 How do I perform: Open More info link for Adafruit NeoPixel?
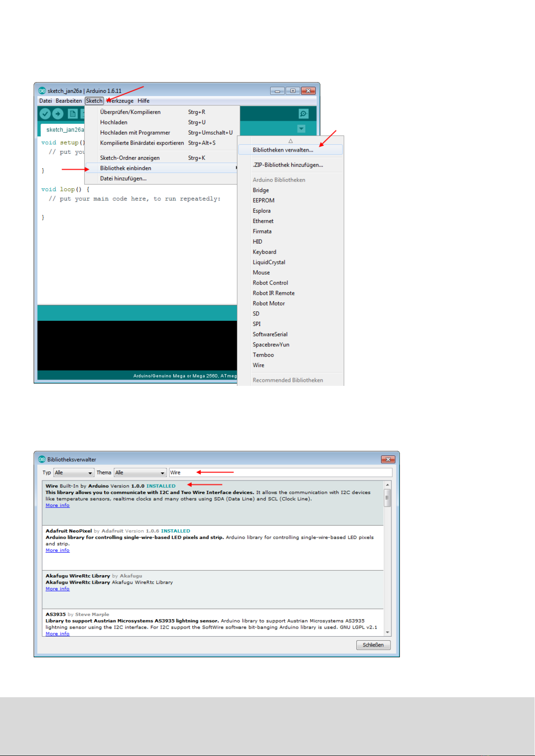[x=57, y=551]
